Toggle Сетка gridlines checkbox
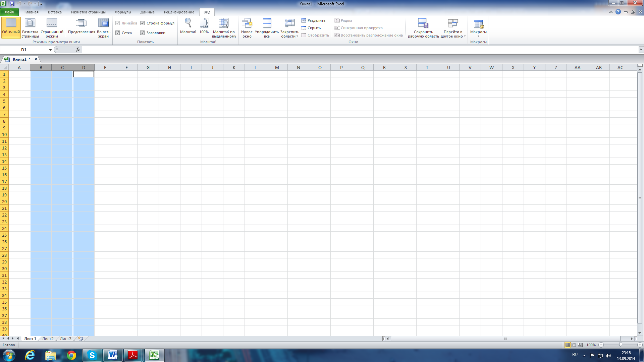 point(118,33)
